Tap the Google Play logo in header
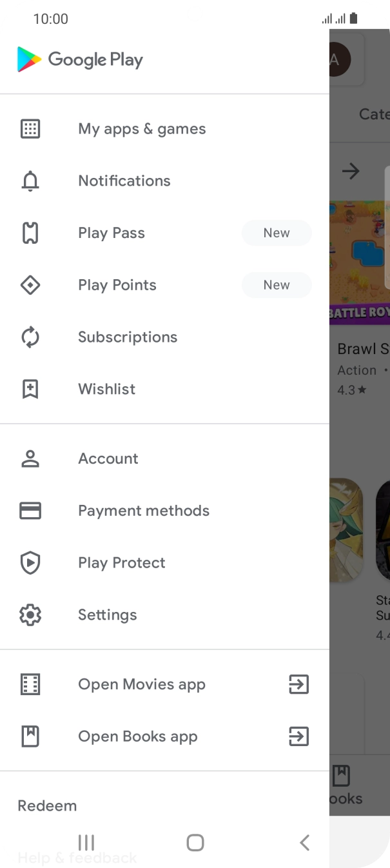This screenshot has height=868, width=390. pos(80,60)
